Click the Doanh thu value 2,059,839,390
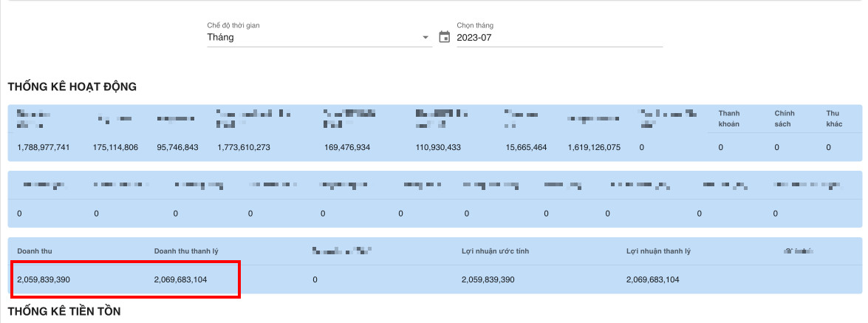 tap(44, 280)
